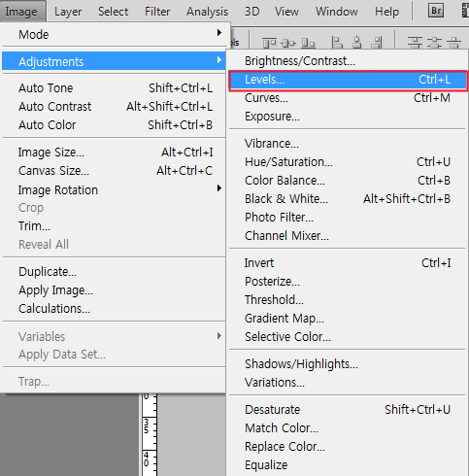Open the Replace Color dialog
The height and width of the screenshot is (476, 469).
[x=348, y=447]
